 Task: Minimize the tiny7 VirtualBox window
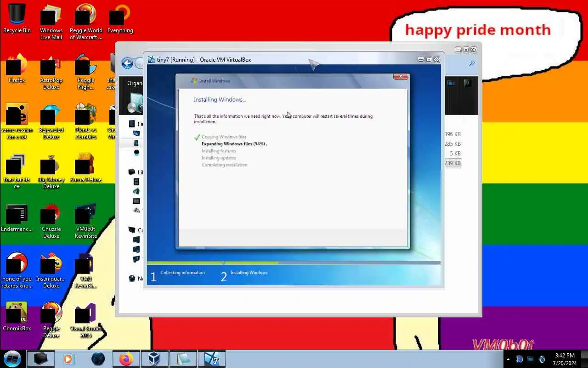[x=421, y=60]
